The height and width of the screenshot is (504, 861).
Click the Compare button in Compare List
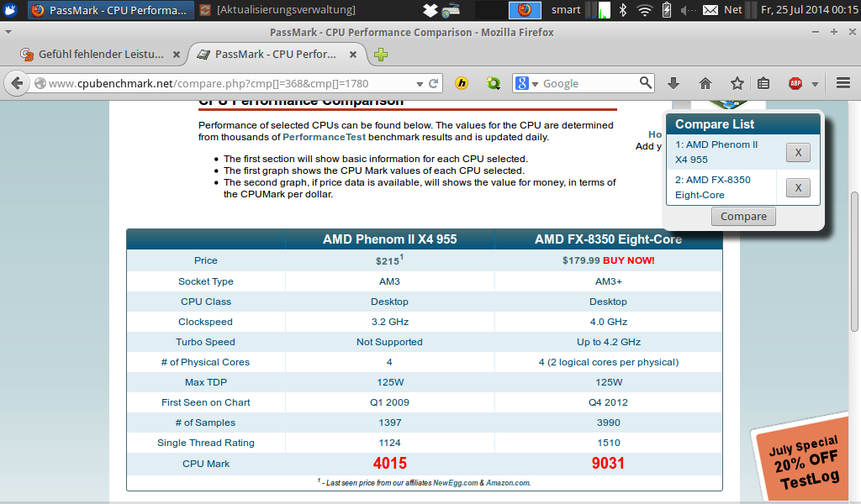[743, 216]
